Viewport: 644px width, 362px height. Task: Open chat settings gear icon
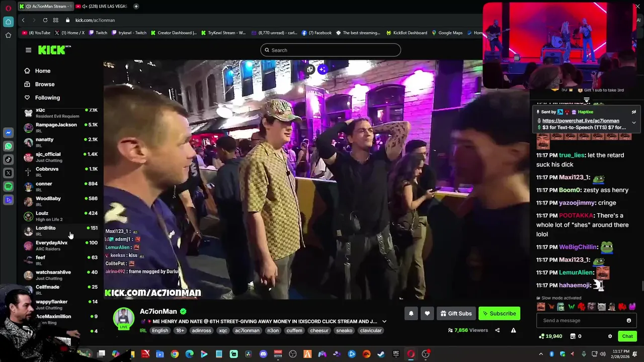coord(610,336)
